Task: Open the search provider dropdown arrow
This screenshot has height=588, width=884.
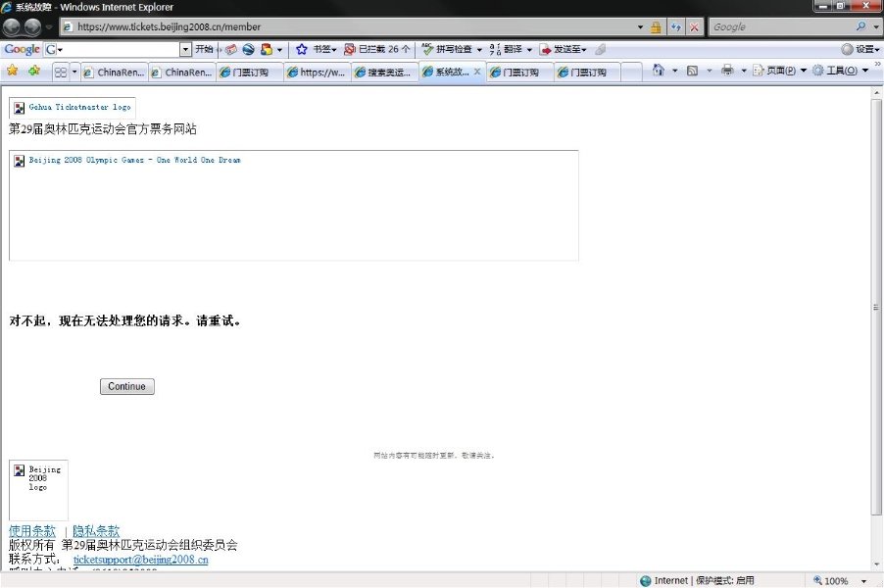Action: (876, 26)
